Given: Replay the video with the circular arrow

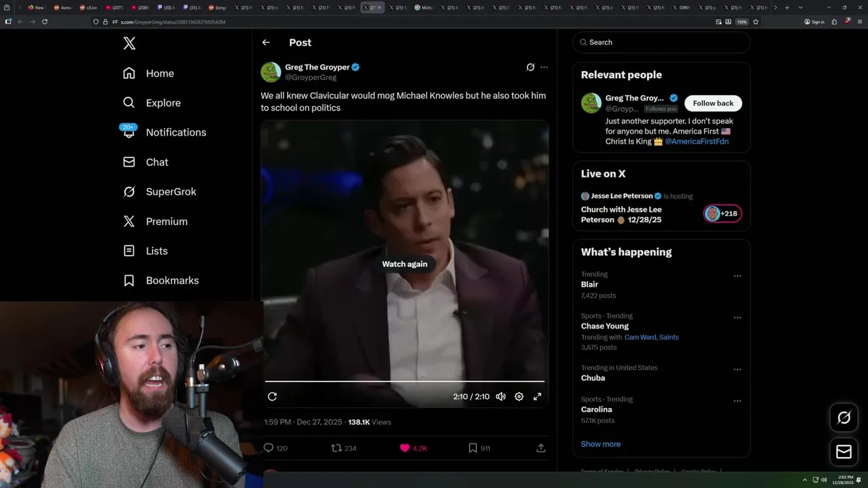Looking at the screenshot, I should 272,396.
